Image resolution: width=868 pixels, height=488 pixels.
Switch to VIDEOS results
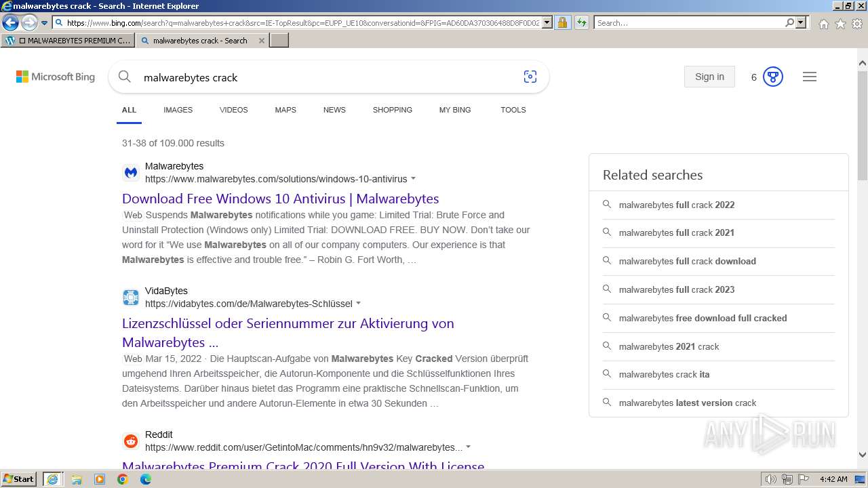233,110
